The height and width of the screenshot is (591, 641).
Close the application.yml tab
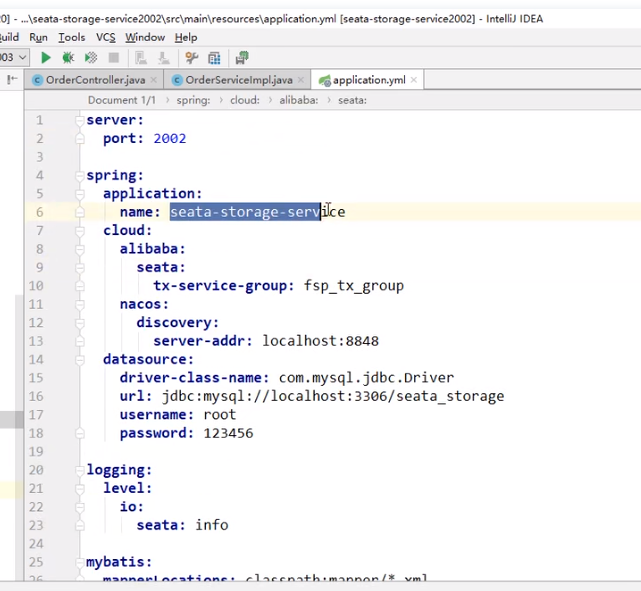pyautogui.click(x=414, y=80)
